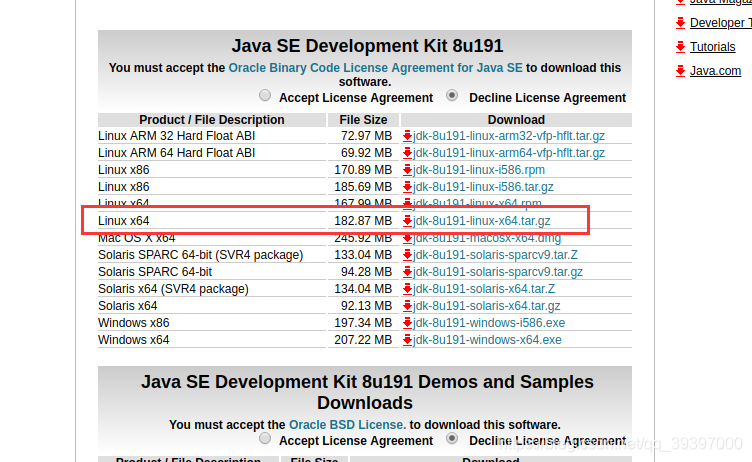Click download arrow icon for linux-arm32 file

407,136
